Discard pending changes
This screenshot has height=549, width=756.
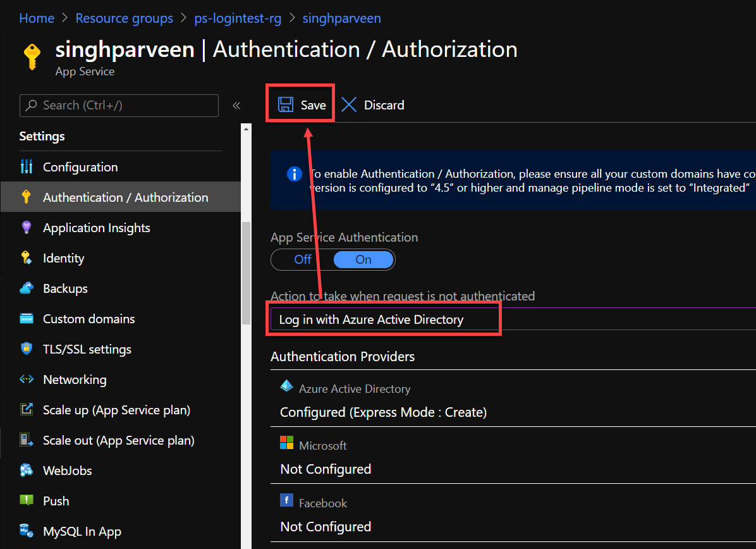tap(372, 104)
